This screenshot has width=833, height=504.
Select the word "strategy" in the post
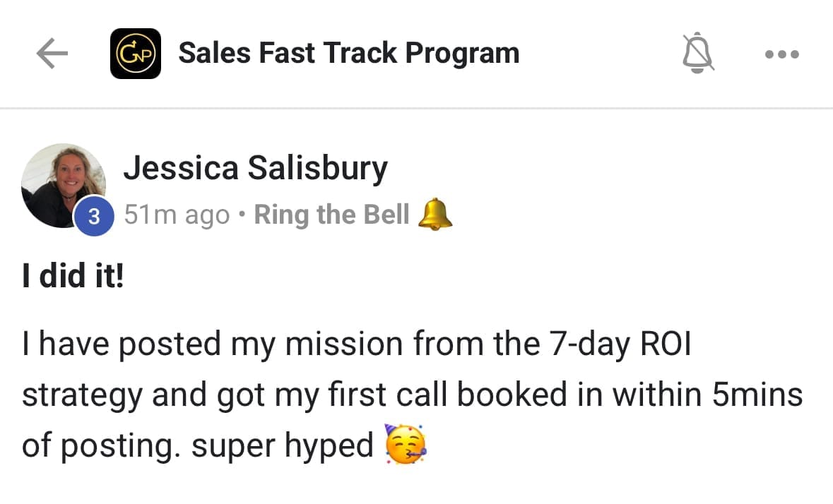pos(82,395)
